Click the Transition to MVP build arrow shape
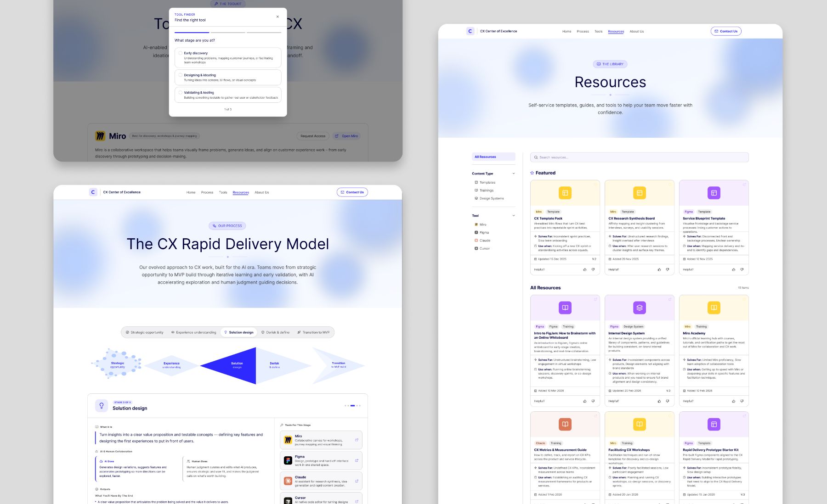Viewport: 827px width, 504px height. pos(339,365)
